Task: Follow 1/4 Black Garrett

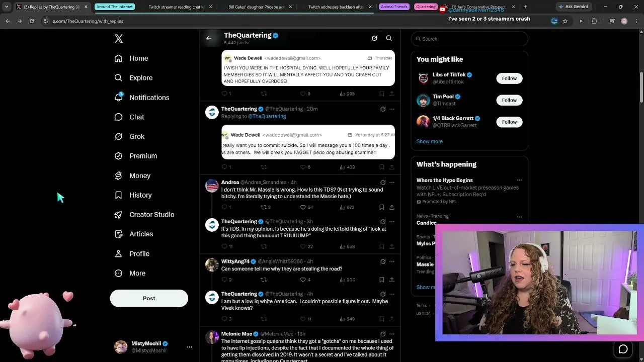Action: click(509, 122)
